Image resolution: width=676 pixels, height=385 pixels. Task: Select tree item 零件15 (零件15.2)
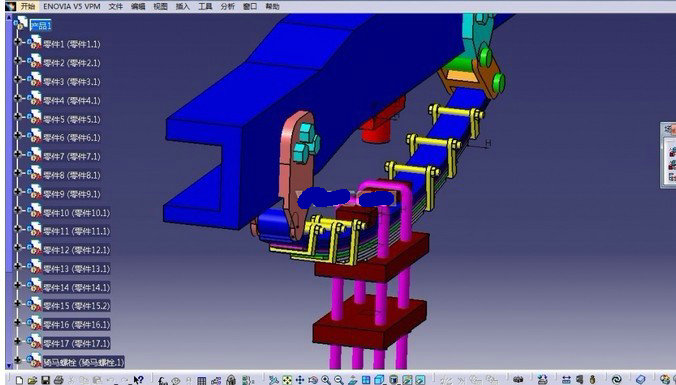click(76, 306)
